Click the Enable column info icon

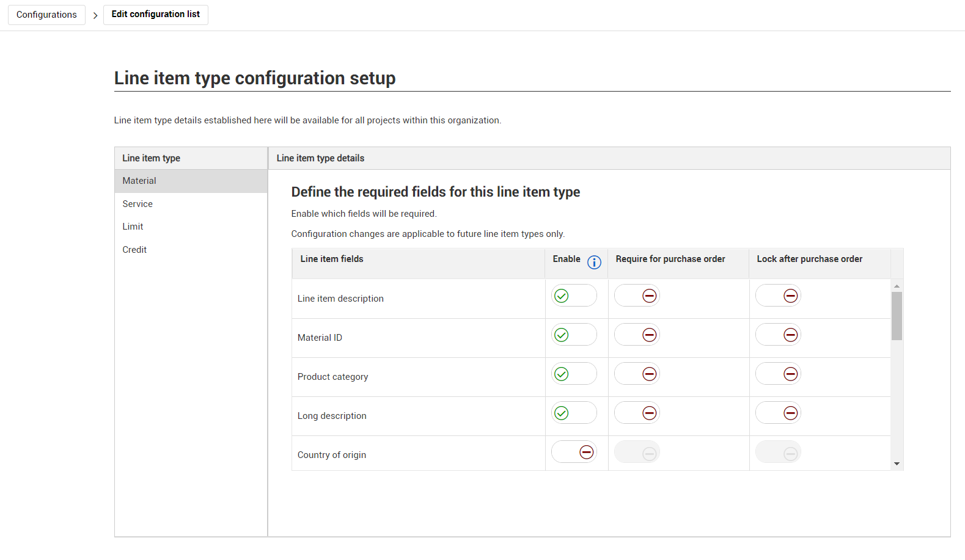pyautogui.click(x=594, y=262)
